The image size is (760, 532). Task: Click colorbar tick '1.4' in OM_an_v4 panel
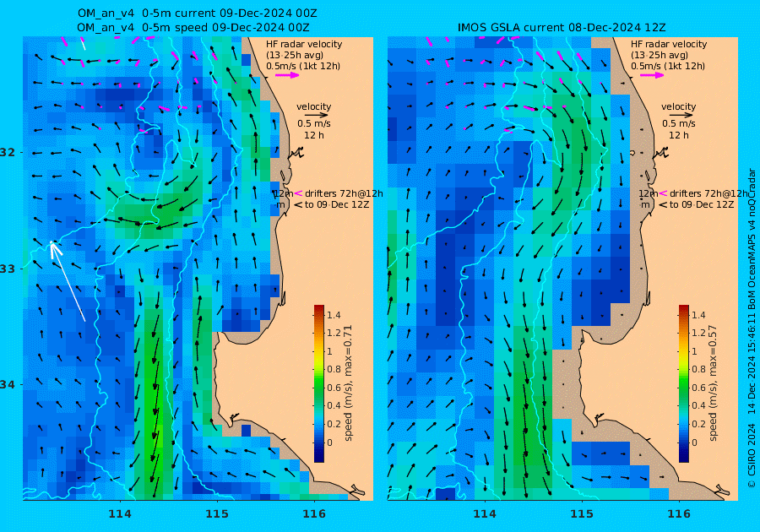point(334,315)
